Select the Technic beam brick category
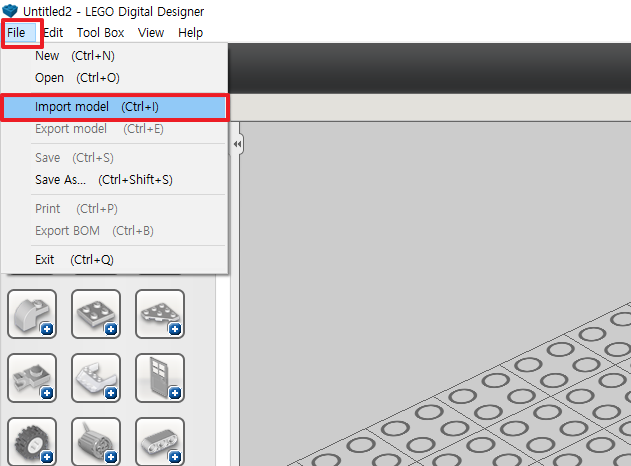This screenshot has width=631, height=466. point(160,441)
